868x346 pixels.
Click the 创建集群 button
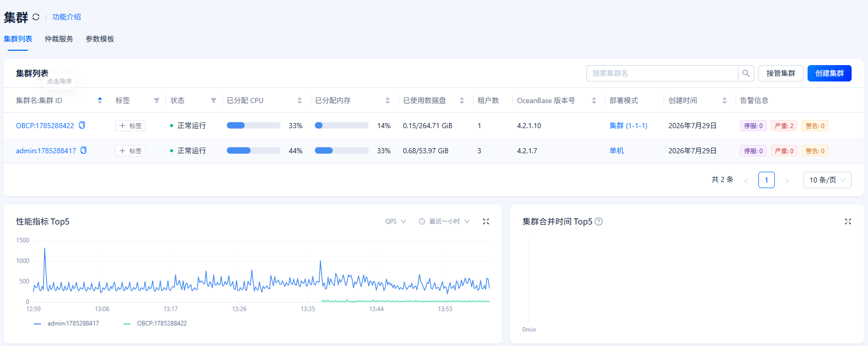coord(830,73)
